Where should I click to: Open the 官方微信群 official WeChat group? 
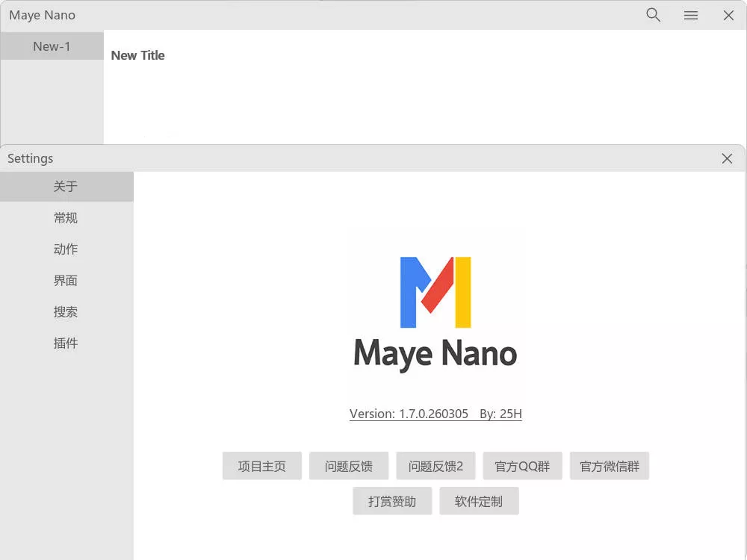point(609,465)
